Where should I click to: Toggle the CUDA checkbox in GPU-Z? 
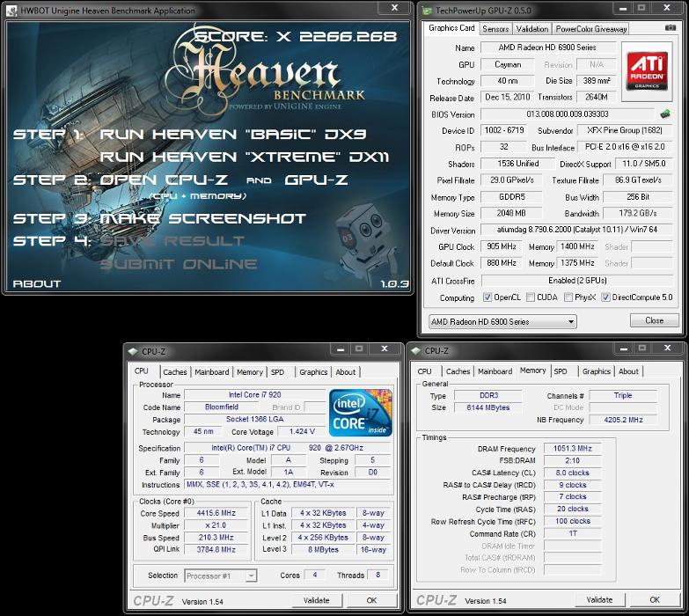531,297
